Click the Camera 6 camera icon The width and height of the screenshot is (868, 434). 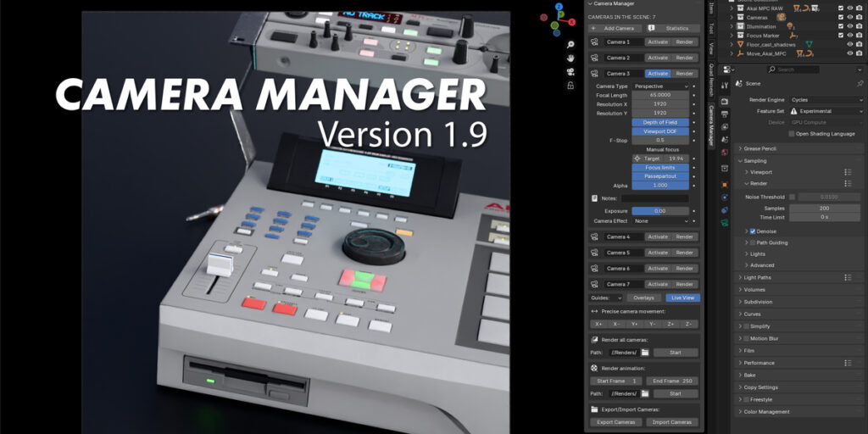point(594,269)
